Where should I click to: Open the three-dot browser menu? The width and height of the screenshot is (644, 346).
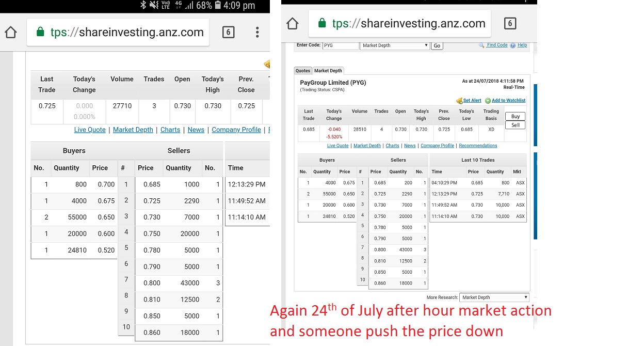coord(257,33)
